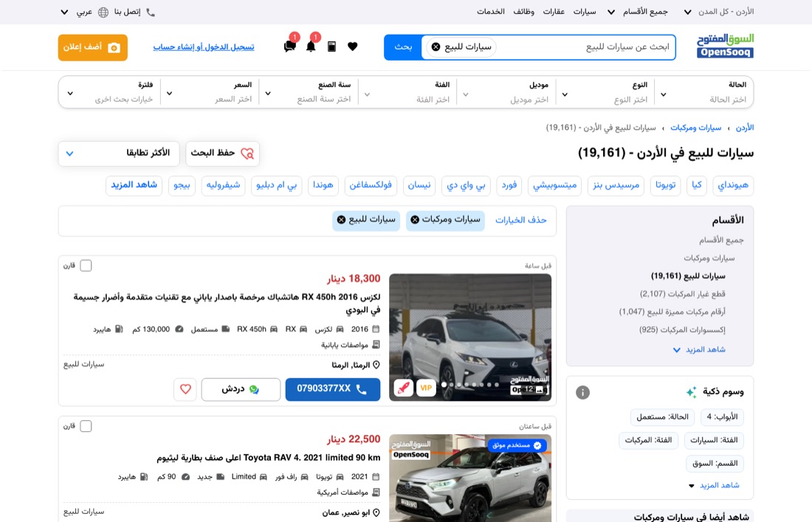Clear the سيارات للبيع search tag

[436, 47]
